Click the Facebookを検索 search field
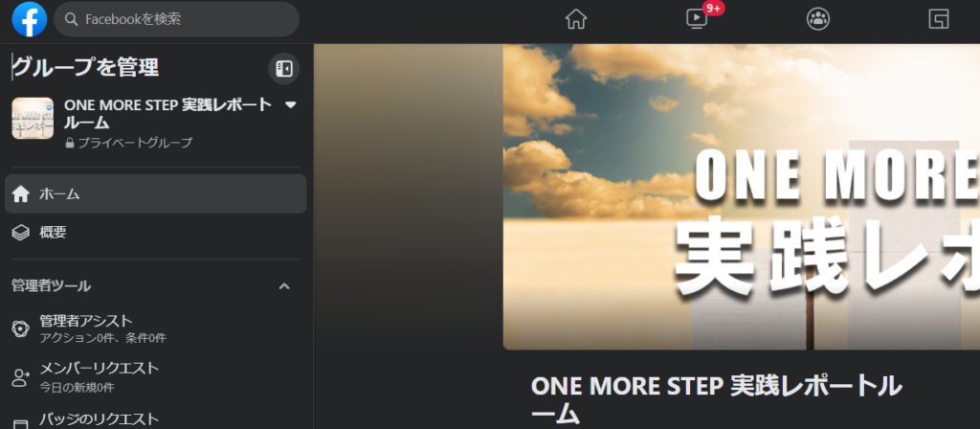980x429 pixels. pos(176,19)
